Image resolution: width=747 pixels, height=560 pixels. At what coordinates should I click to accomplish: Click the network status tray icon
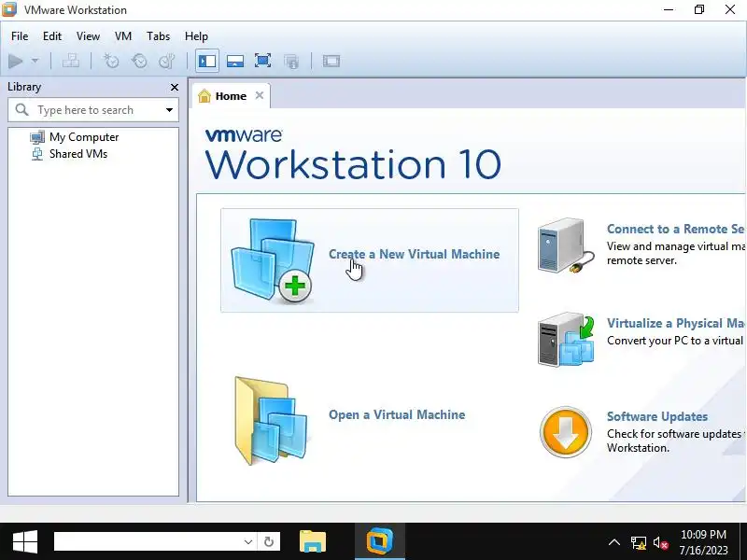[x=639, y=542]
